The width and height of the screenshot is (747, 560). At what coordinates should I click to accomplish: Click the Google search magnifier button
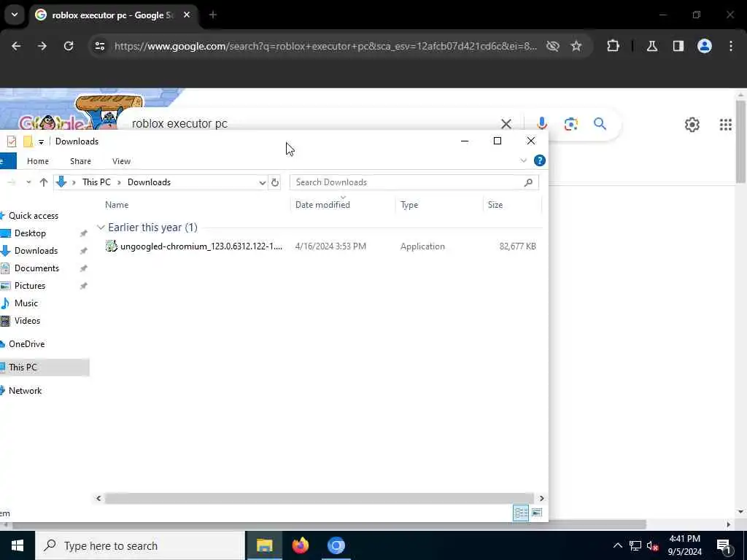pos(600,124)
